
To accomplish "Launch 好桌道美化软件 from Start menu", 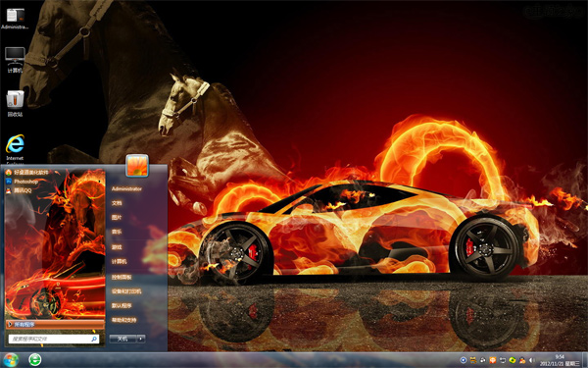I will 27,173.
